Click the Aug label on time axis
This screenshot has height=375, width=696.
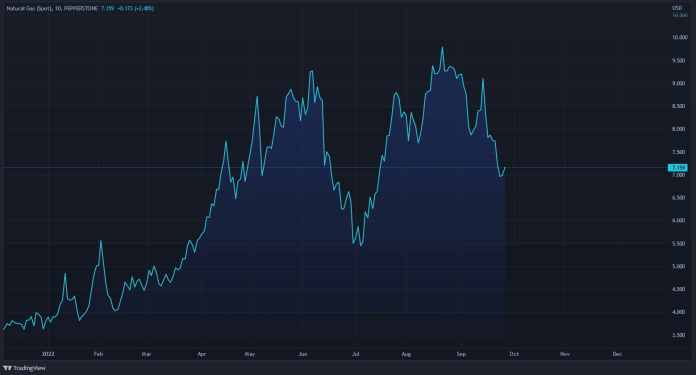pos(406,354)
